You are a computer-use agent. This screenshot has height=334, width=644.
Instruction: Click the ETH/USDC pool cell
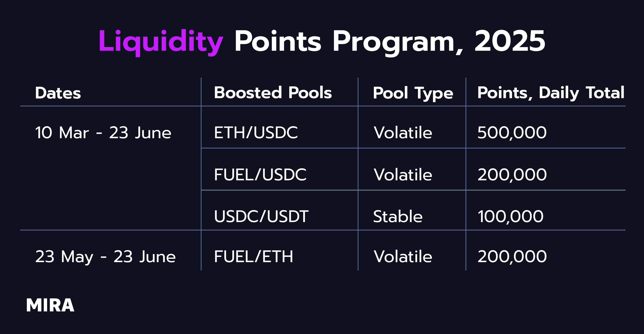(256, 132)
